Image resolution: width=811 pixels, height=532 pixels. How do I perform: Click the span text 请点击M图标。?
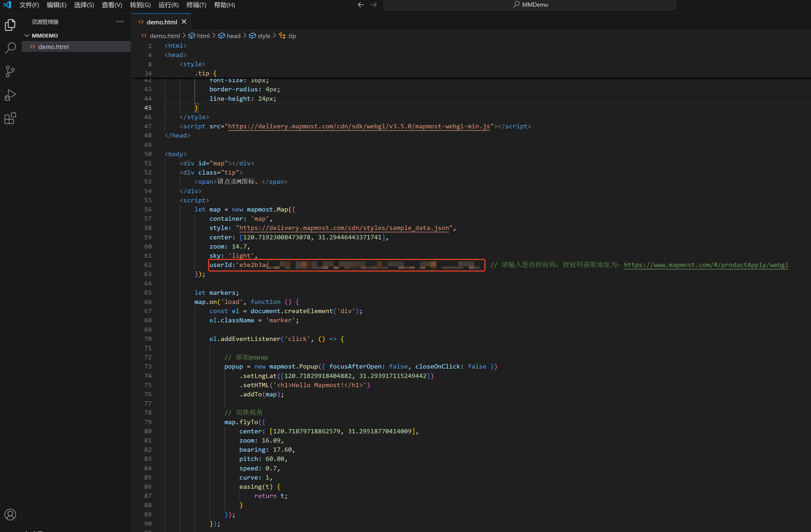coord(239,182)
